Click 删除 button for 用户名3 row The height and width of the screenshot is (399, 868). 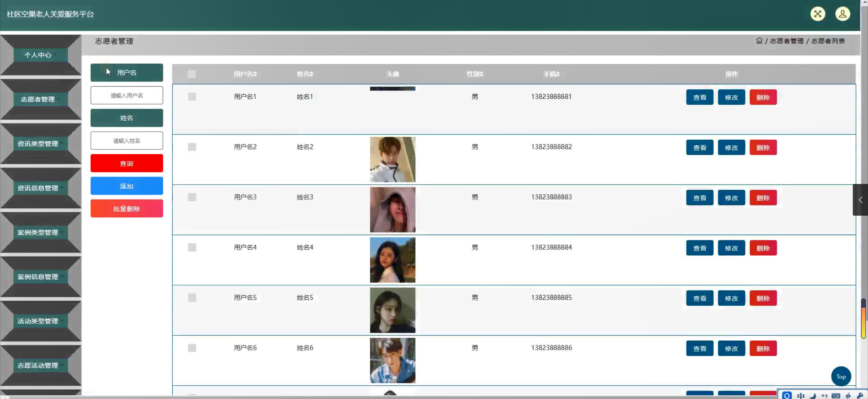[x=763, y=198]
